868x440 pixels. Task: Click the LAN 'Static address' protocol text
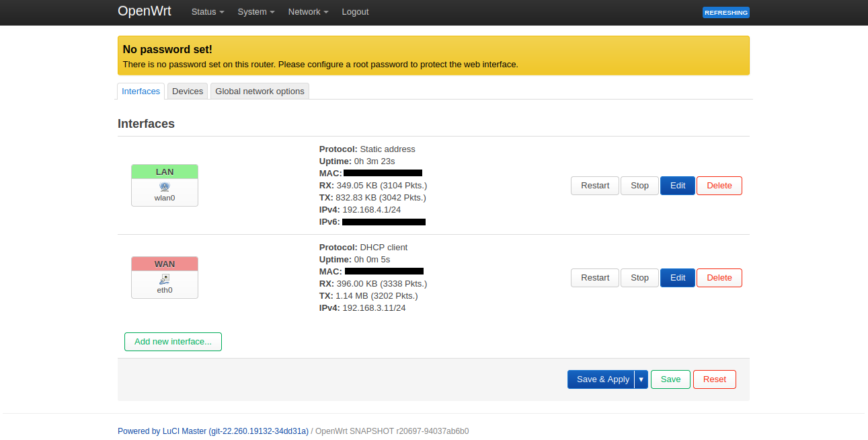(x=387, y=149)
